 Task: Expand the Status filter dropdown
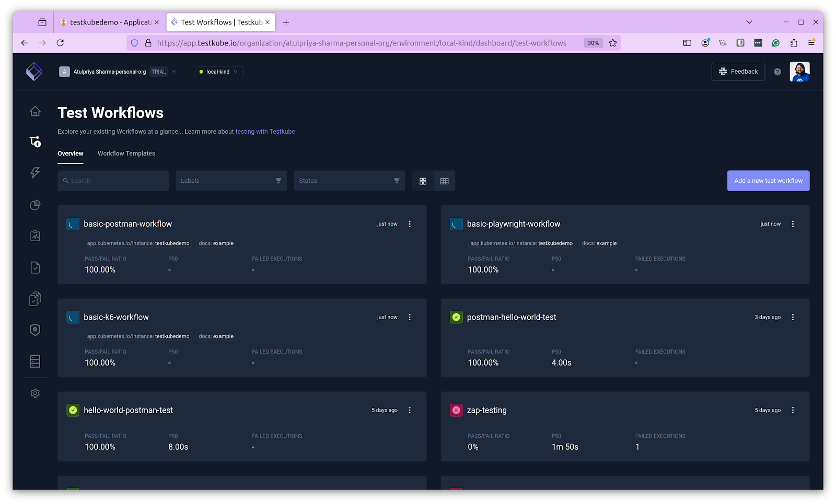350,181
